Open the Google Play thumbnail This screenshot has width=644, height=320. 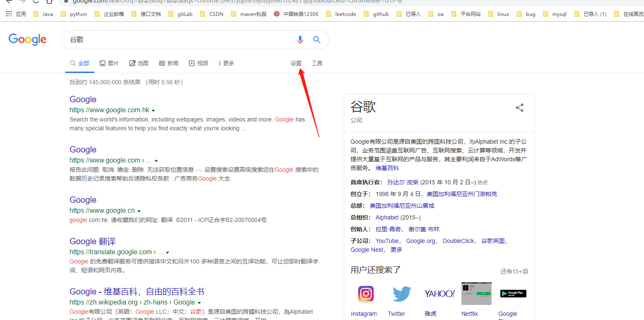tap(513, 294)
